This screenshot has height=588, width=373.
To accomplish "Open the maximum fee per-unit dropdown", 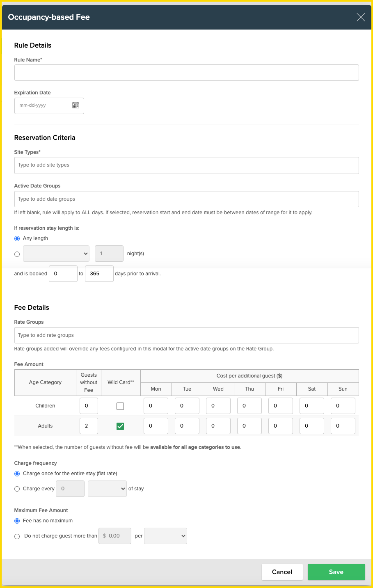I will click(x=165, y=536).
